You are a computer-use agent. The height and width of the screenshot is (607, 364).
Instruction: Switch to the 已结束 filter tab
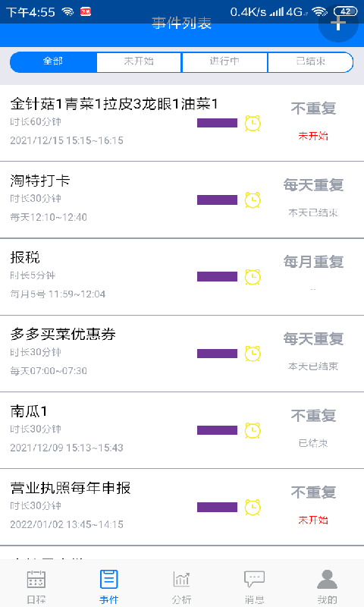click(311, 61)
